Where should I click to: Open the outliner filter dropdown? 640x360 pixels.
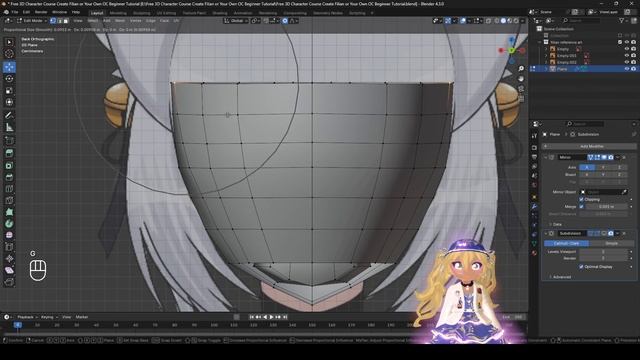tap(623, 20)
